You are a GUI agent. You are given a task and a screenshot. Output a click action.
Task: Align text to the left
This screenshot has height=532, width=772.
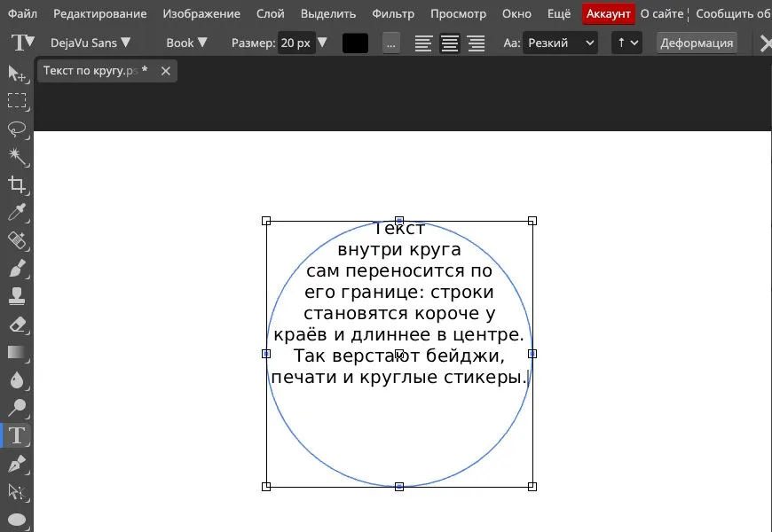(x=423, y=43)
